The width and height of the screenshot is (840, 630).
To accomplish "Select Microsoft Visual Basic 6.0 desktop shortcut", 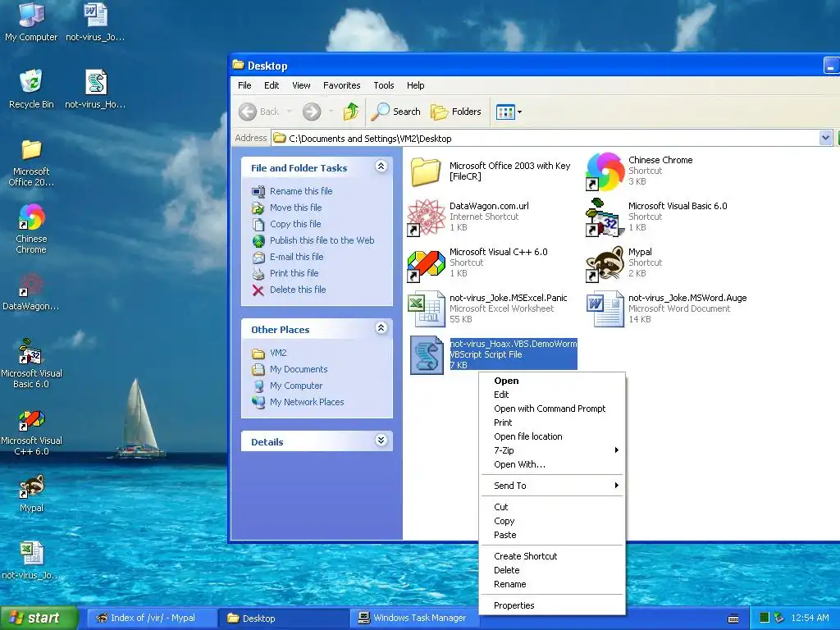I will pos(31,363).
